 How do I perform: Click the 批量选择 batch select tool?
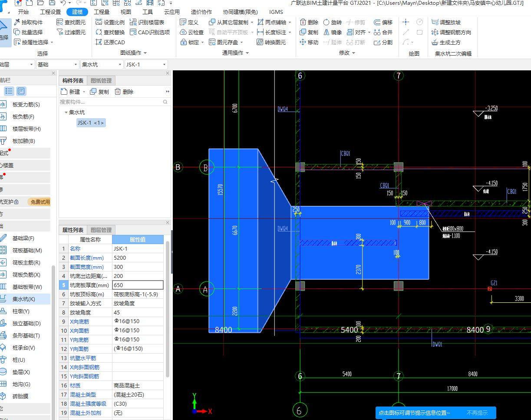click(x=28, y=32)
